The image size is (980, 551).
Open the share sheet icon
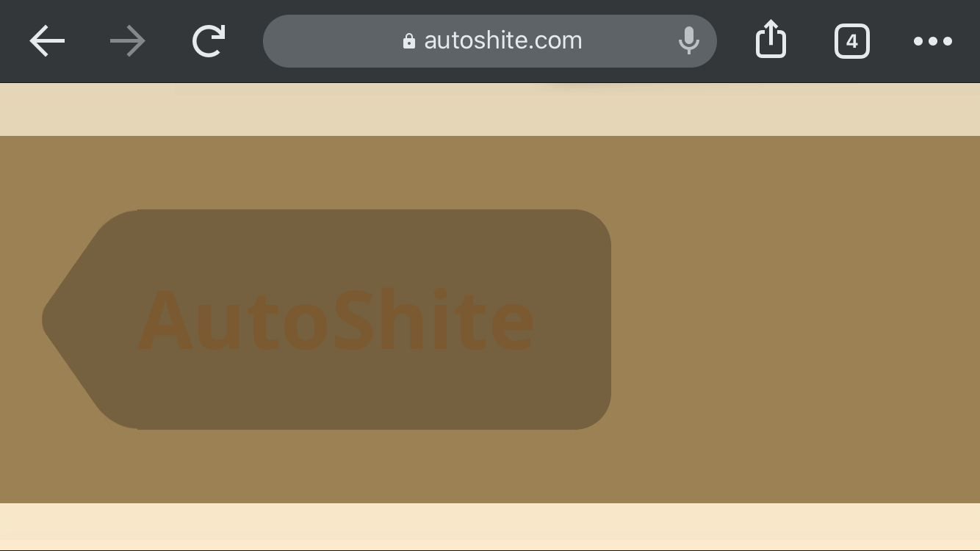[x=771, y=39]
